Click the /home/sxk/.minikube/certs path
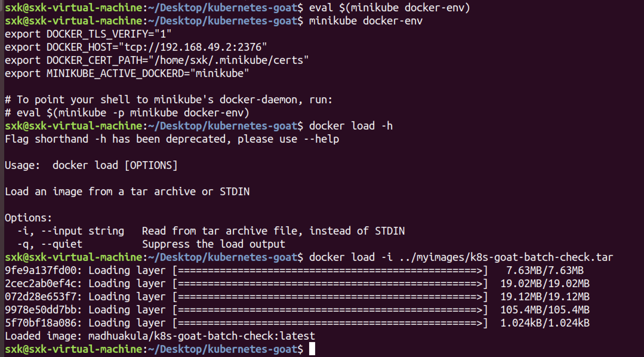644x357 pixels. (x=231, y=60)
